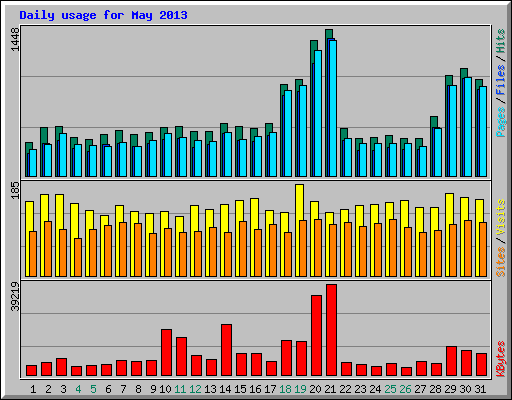Click the red KBytes bar for day 10
The height and width of the screenshot is (400, 512).
(x=166, y=353)
